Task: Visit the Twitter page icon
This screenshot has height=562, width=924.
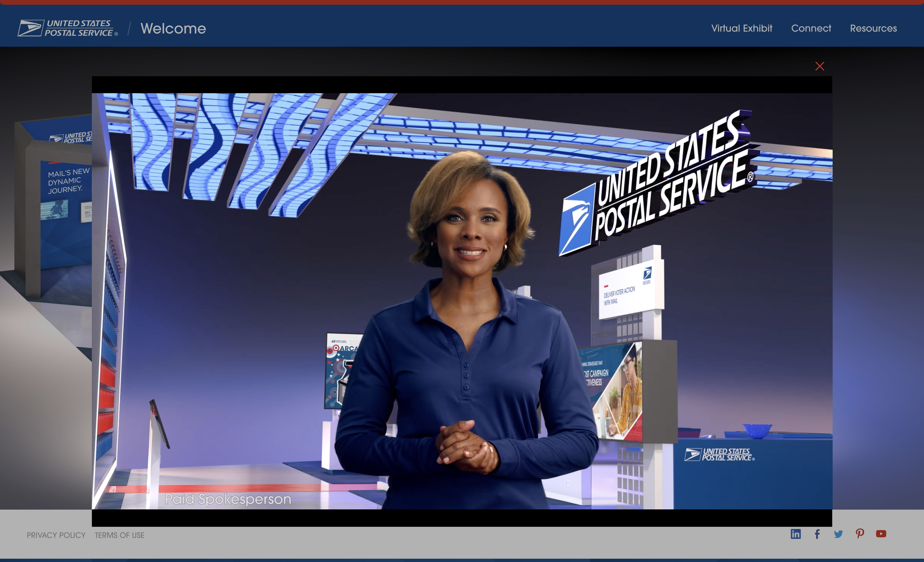Action: click(838, 534)
